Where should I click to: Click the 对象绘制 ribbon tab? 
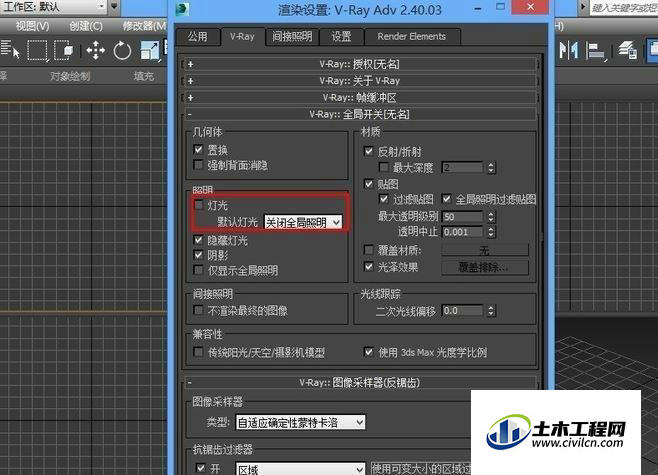point(70,76)
